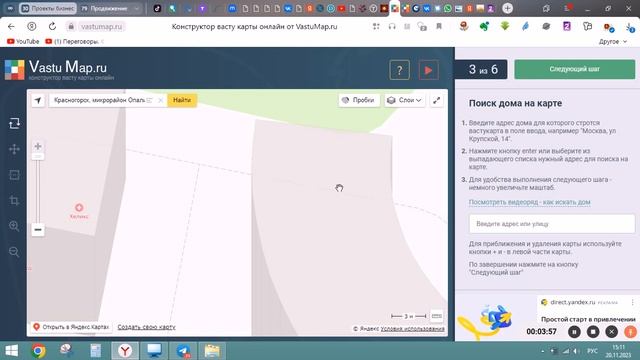Open the direct.yandex.ru ad options menu
The height and width of the screenshot is (360, 640).
click(x=632, y=302)
